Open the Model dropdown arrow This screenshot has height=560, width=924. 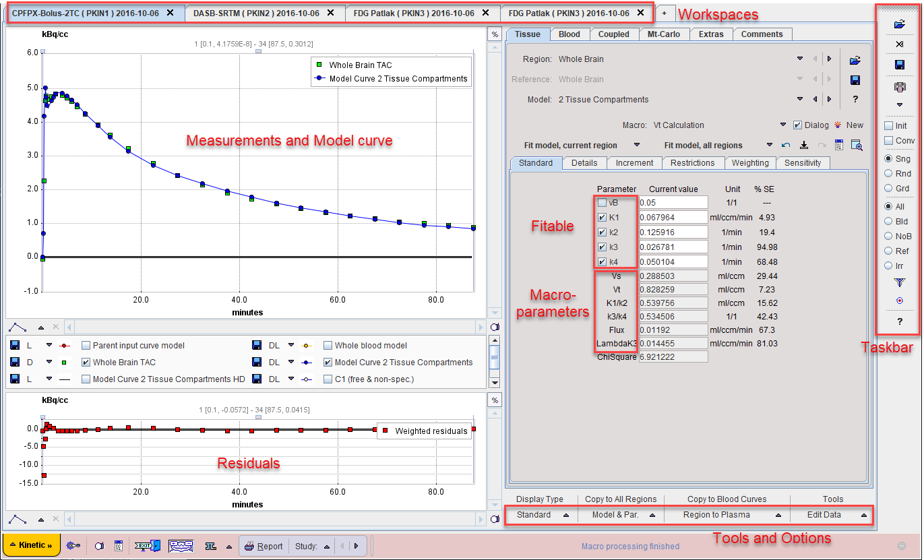tap(800, 100)
